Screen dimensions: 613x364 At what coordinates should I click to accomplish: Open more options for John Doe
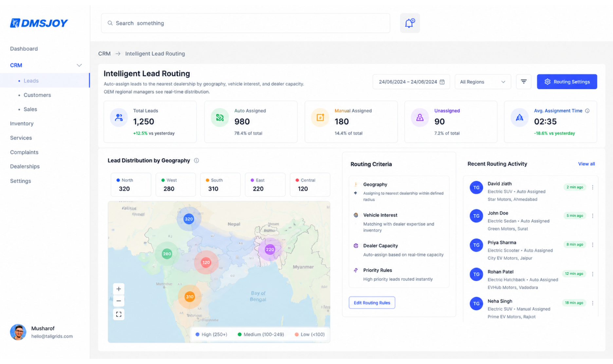coord(593,216)
